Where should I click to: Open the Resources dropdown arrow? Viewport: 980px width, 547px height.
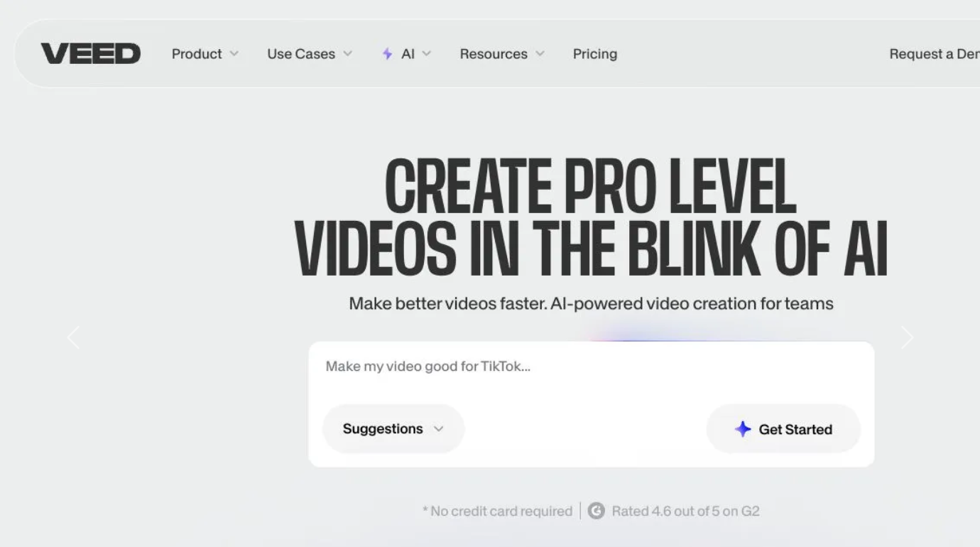tap(540, 54)
